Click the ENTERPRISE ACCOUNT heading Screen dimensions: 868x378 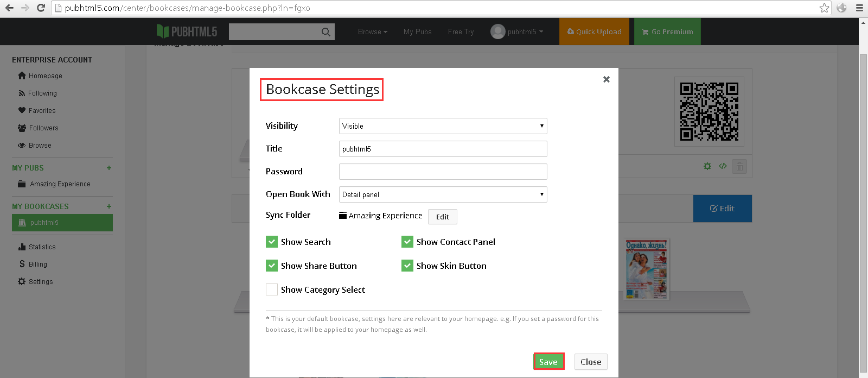[52, 60]
